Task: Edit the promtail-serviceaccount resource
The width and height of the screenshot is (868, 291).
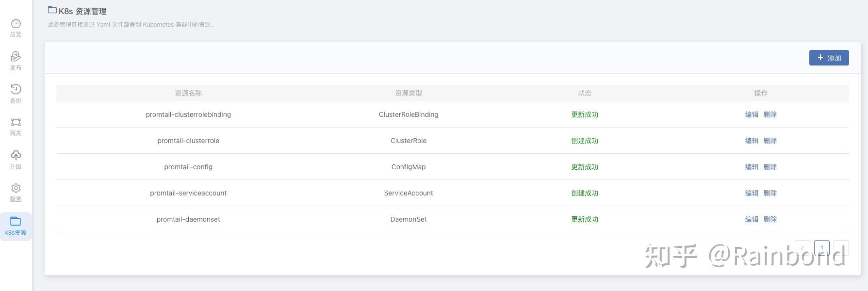Action: [x=752, y=193]
